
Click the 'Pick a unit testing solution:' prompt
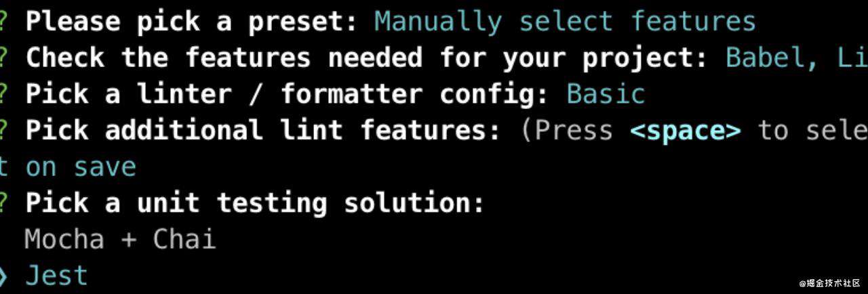coord(255,203)
